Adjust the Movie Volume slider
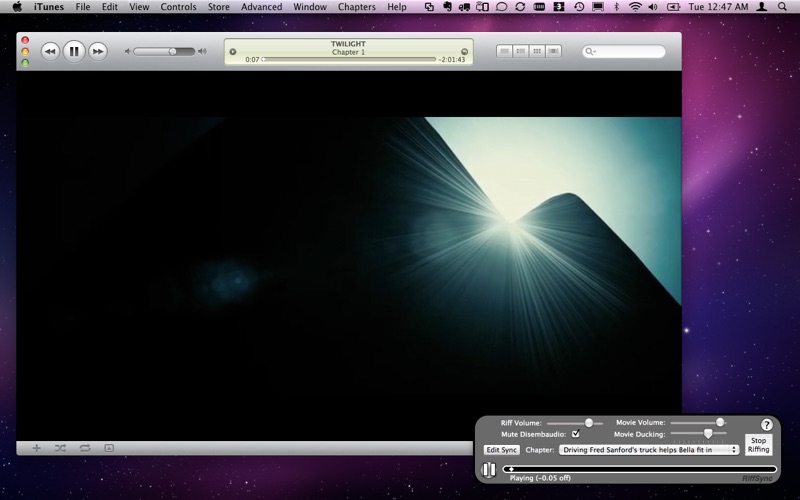 point(698,422)
